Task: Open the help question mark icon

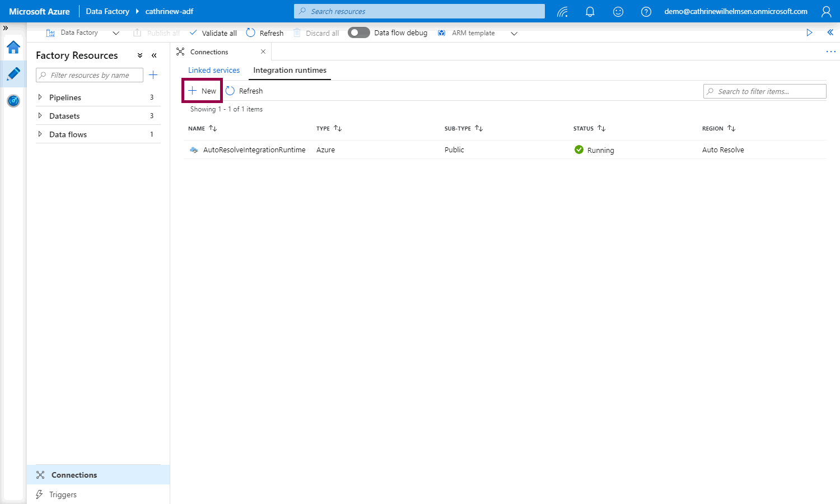Action: (646, 11)
